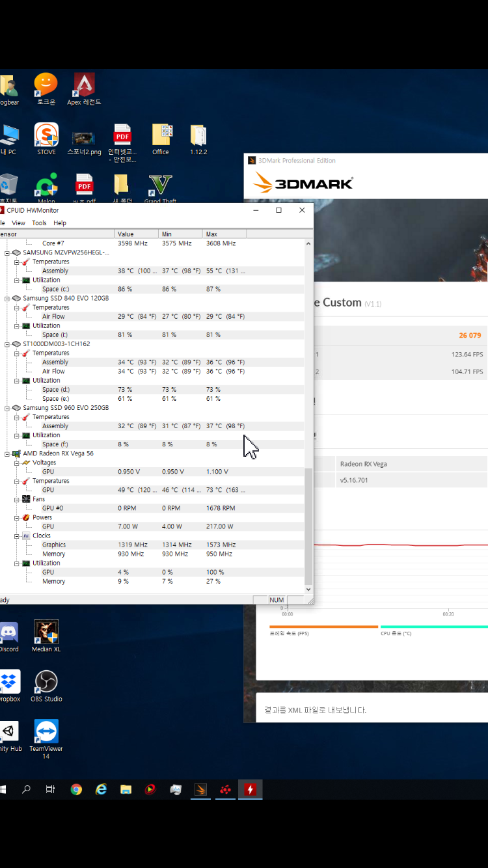Open File Explorer from the taskbar
The image size is (488, 868).
126,789
